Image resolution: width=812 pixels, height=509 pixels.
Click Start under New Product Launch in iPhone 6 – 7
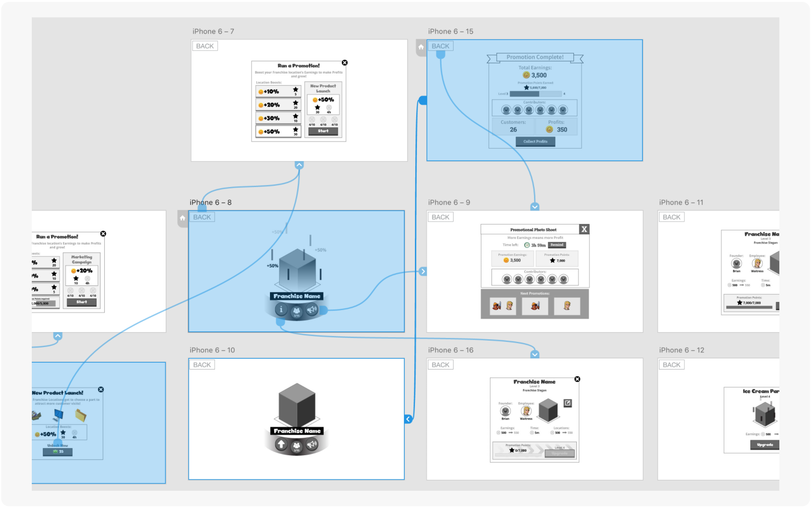323,131
